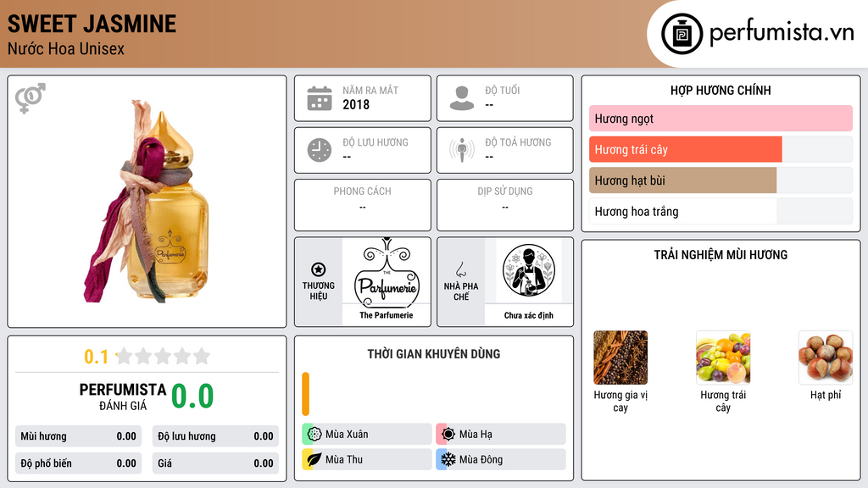Viewport: 868px width, 488px height.
Task: Click the snowflake icon at Mùa Đông
Action: 448,459
